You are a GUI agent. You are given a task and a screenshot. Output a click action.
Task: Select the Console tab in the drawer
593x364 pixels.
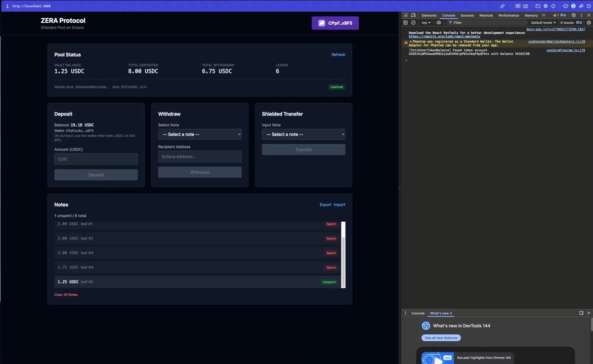[418, 313]
